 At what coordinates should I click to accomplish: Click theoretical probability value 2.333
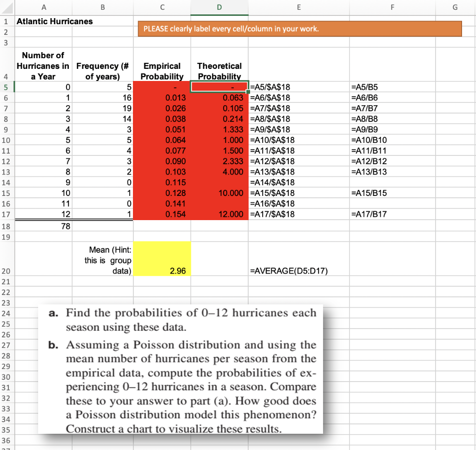click(x=233, y=161)
